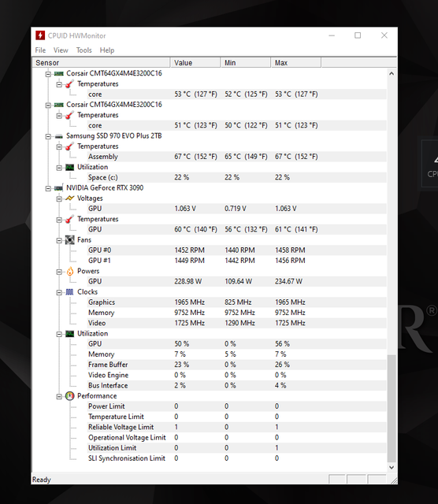The height and width of the screenshot is (504, 438).
Task: Click the Performance gauge icon
Action: tap(70, 396)
